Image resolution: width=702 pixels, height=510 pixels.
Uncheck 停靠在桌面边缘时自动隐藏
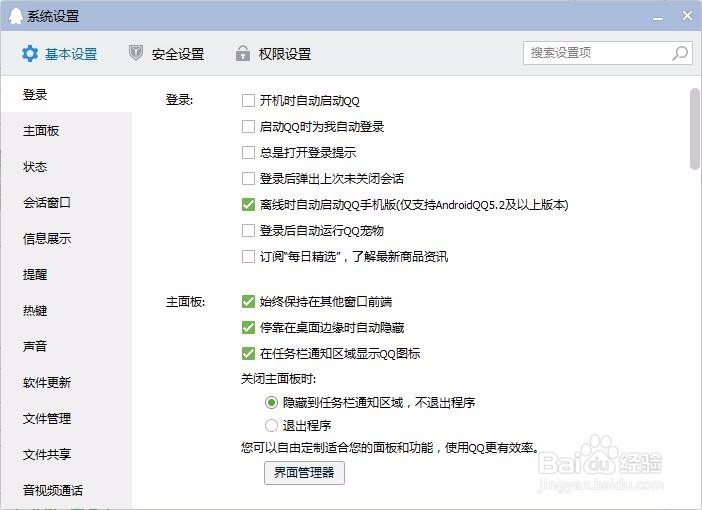pyautogui.click(x=248, y=327)
